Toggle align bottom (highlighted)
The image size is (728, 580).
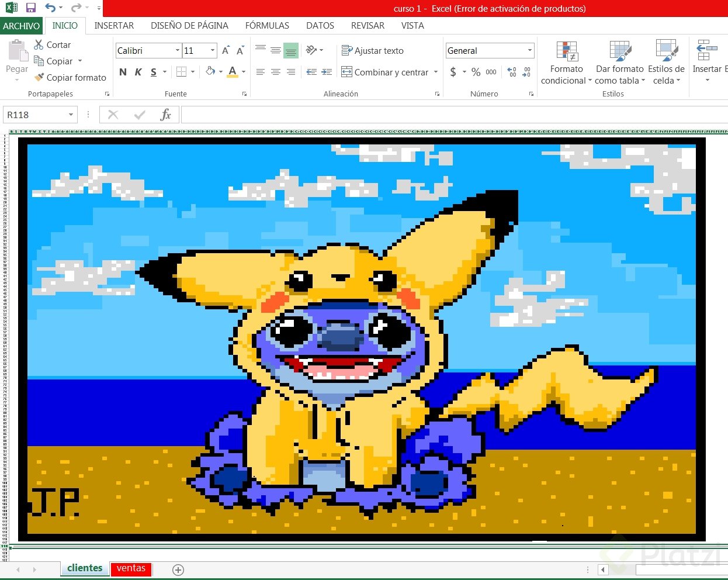(x=291, y=50)
